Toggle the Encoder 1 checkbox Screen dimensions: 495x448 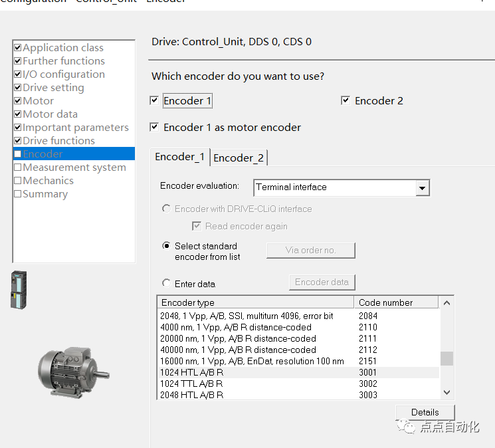coord(154,101)
